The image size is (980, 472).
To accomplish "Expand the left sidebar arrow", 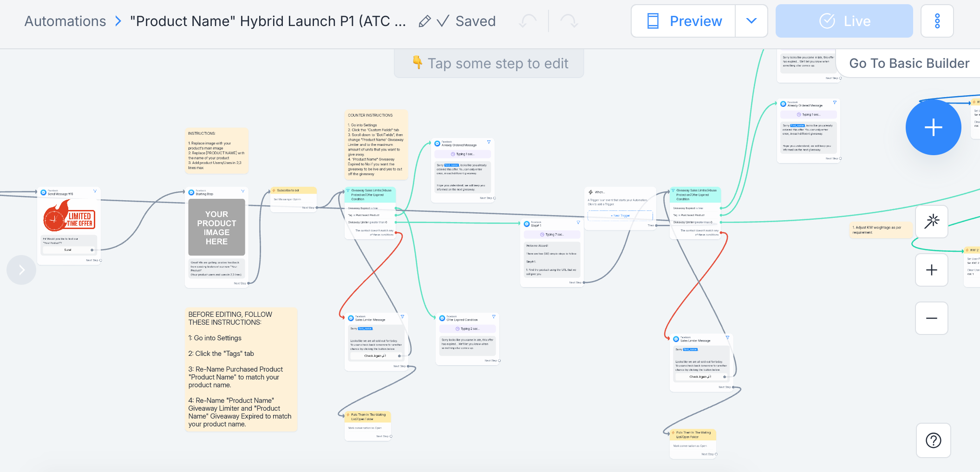I will [x=21, y=270].
